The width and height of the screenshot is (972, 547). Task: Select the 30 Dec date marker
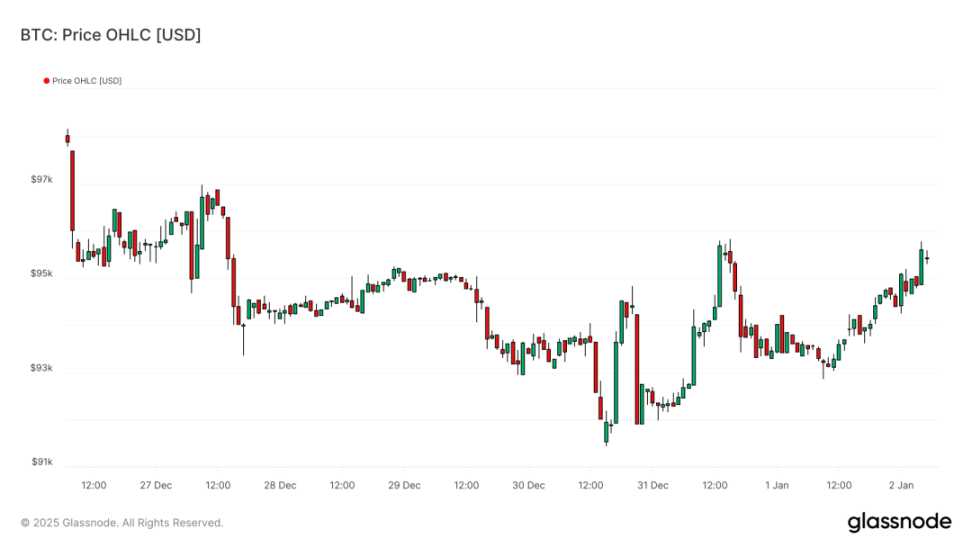pos(529,485)
